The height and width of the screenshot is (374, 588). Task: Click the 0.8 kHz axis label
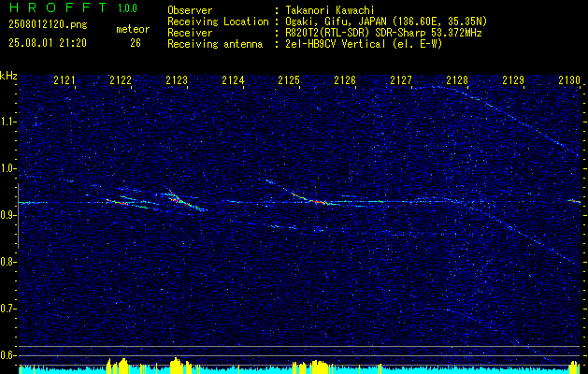[x=7, y=262]
